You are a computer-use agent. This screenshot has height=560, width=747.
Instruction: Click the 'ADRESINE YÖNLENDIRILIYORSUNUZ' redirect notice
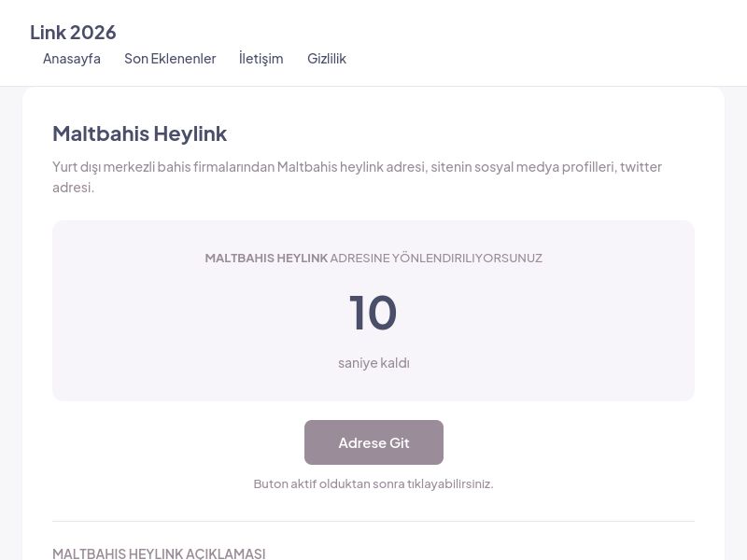pyautogui.click(x=436, y=259)
